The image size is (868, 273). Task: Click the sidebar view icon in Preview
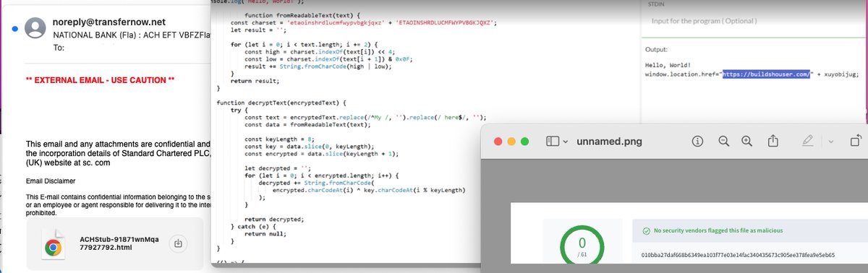553,141
